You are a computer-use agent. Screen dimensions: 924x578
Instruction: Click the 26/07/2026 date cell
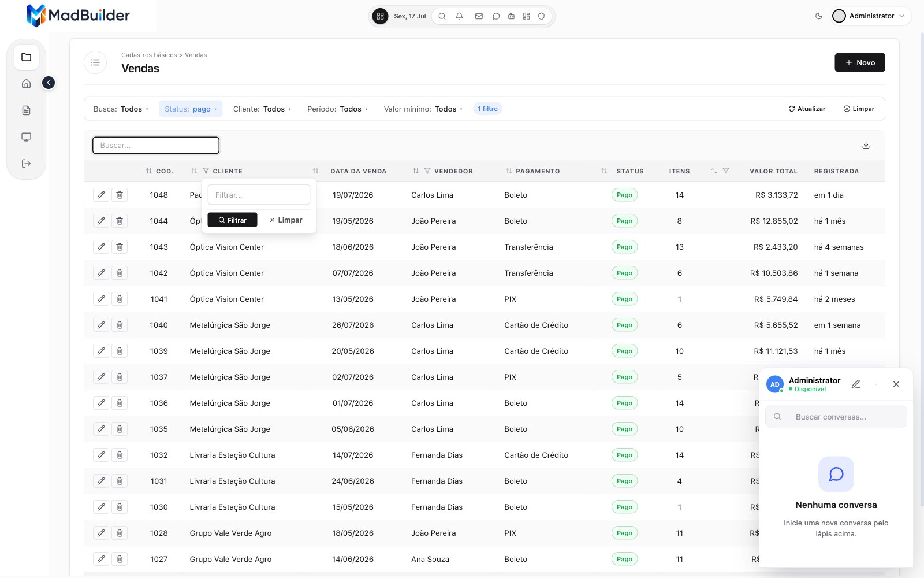pyautogui.click(x=353, y=325)
